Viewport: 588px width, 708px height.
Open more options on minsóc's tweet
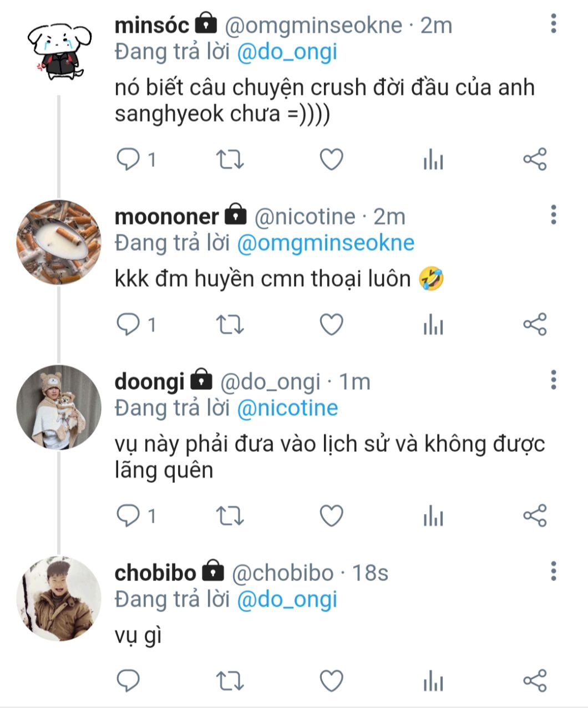553,24
